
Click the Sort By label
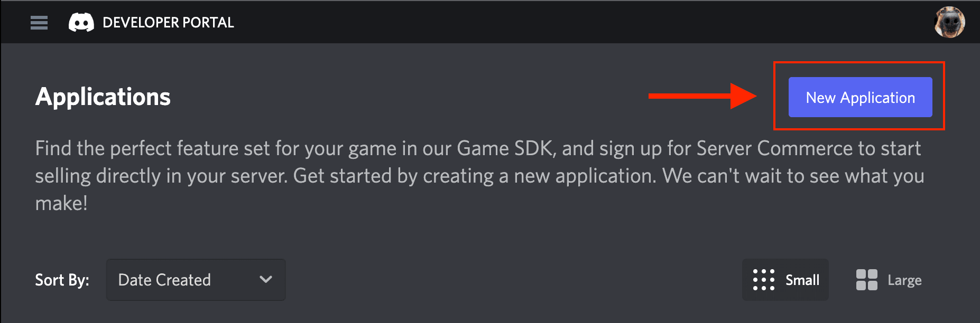point(62,280)
